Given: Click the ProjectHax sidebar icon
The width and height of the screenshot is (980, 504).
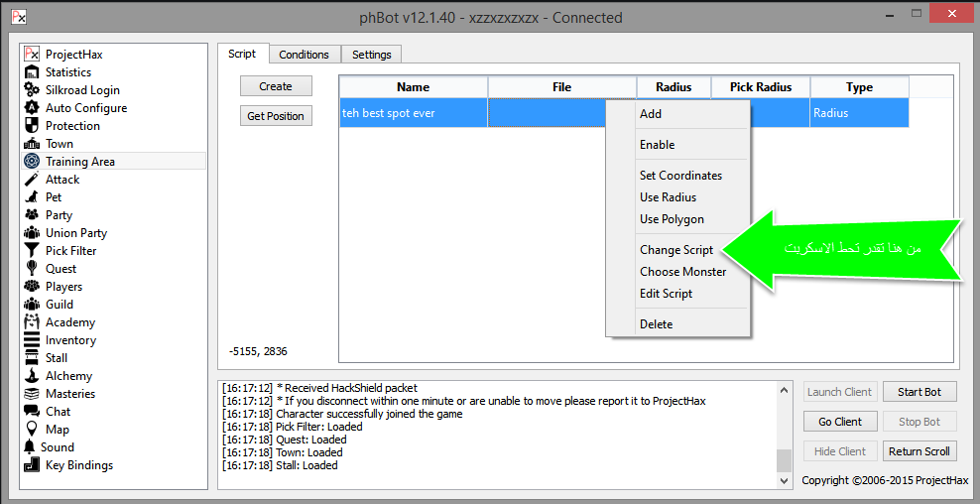Looking at the screenshot, I should coord(32,55).
